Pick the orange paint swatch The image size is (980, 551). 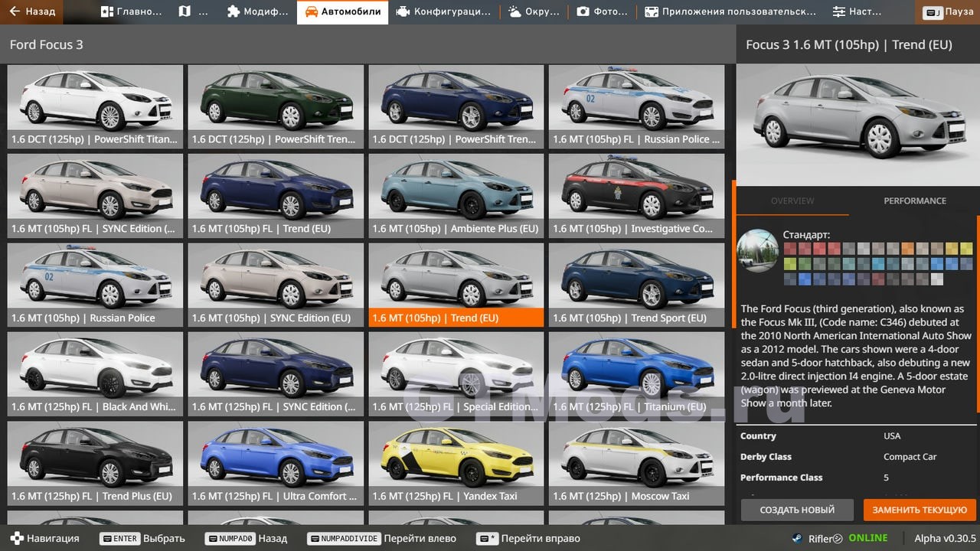point(907,248)
